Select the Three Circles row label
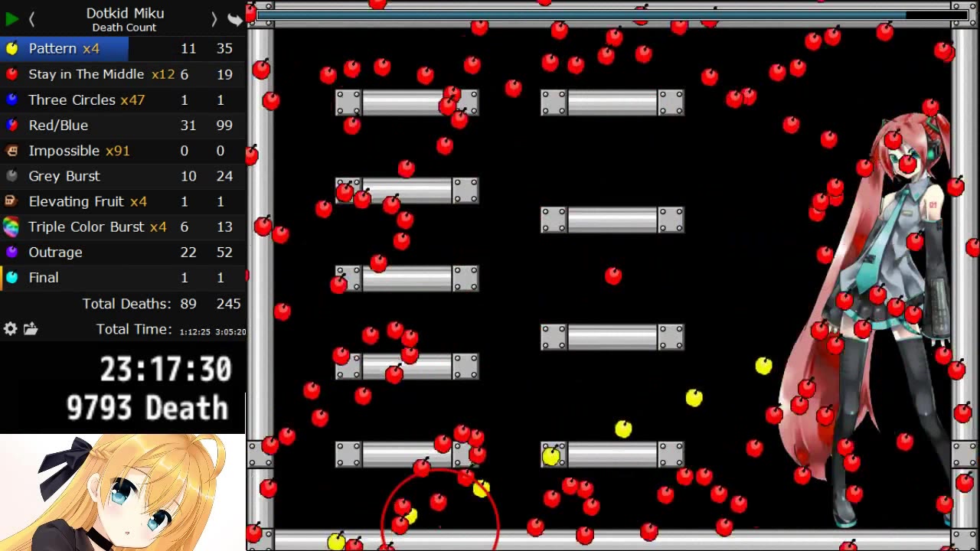The width and height of the screenshot is (980, 551). point(87,99)
